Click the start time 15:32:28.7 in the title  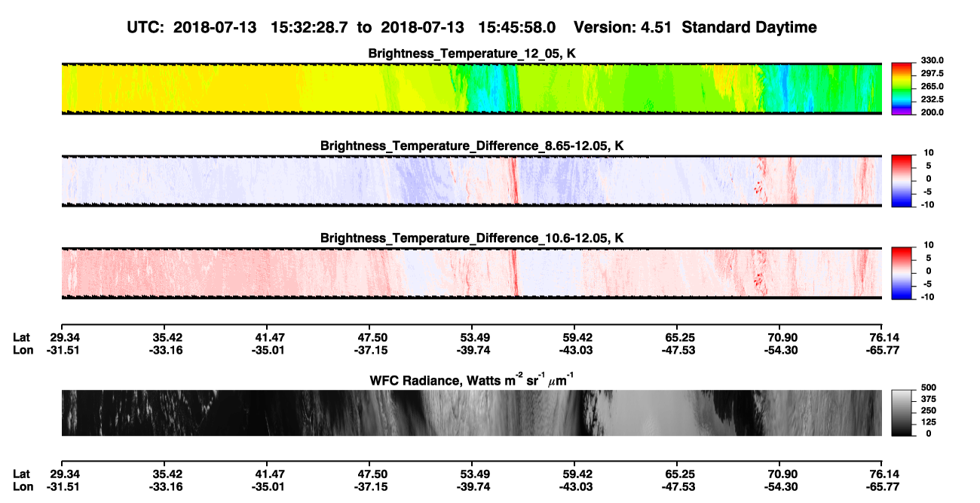pyautogui.click(x=311, y=27)
